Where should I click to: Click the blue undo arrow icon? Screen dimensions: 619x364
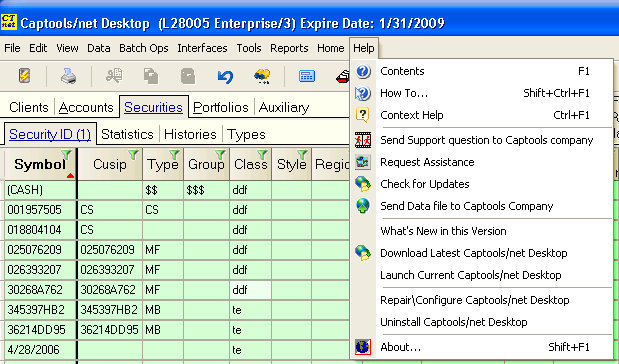(225, 76)
